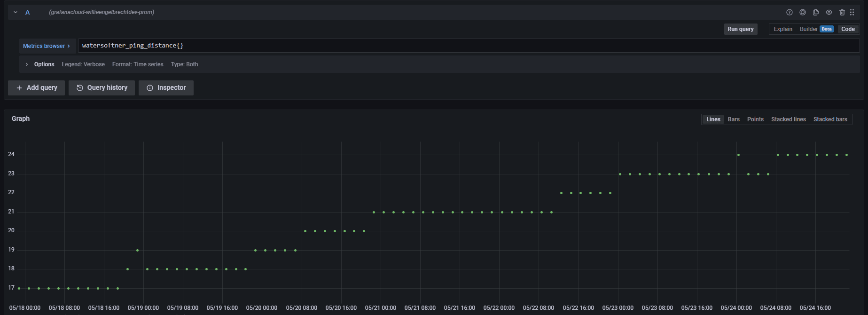868x315 pixels.
Task: Switch the query editor to Explain mode
Action: click(x=783, y=29)
